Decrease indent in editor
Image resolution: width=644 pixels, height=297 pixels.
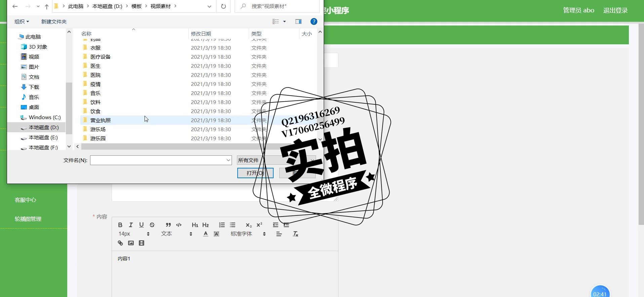point(276,225)
